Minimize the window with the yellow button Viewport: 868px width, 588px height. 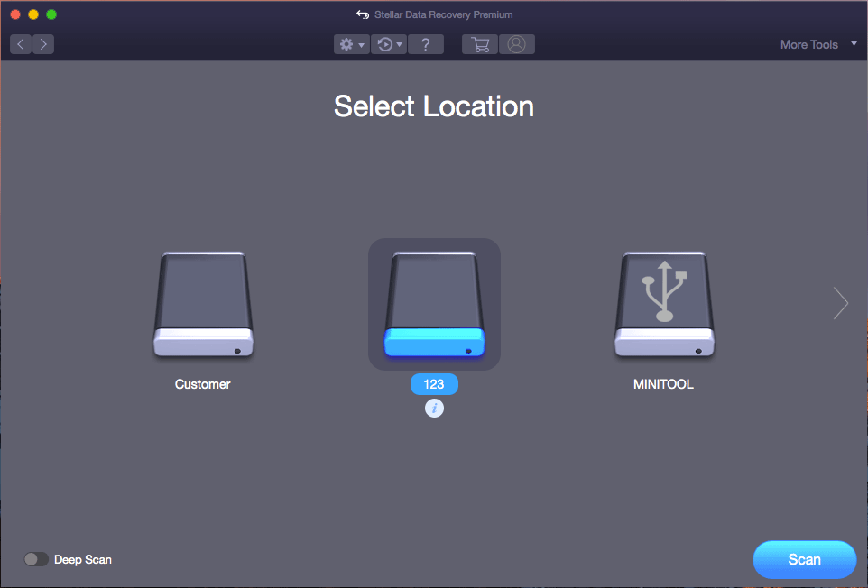(33, 14)
